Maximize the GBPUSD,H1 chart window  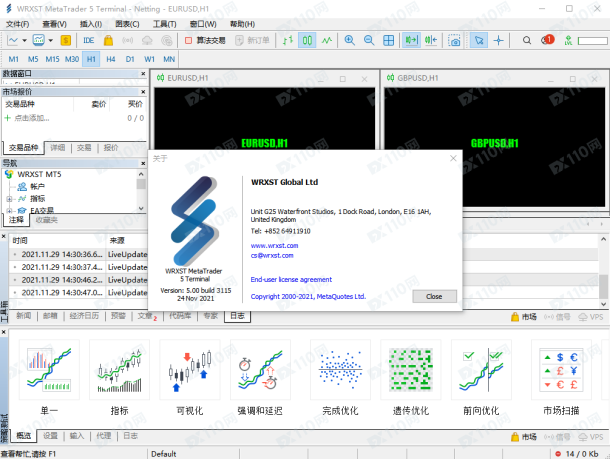tap(572, 79)
